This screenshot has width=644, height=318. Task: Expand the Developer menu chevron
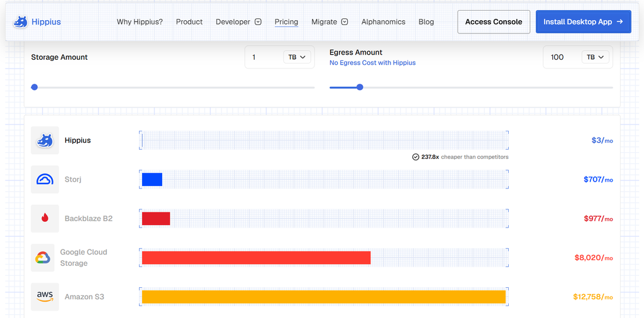click(x=258, y=22)
